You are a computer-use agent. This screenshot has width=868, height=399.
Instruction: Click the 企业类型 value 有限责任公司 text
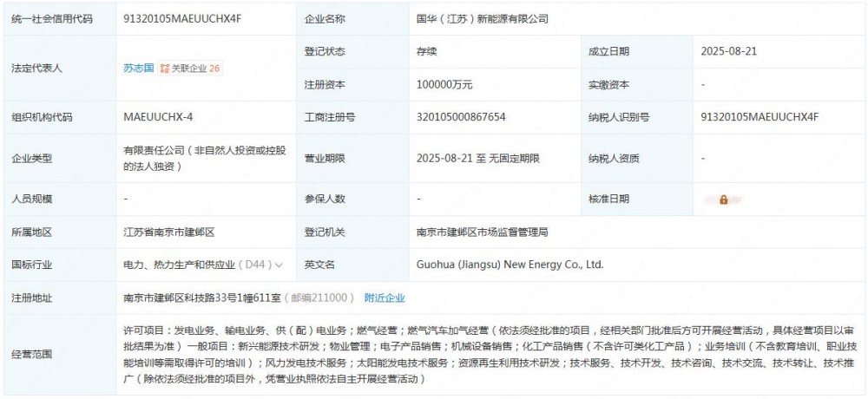(x=205, y=158)
